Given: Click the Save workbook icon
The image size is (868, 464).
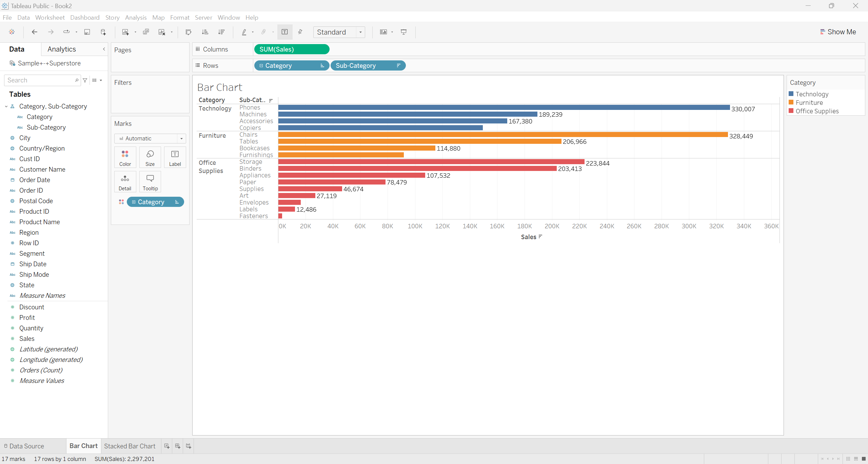Looking at the screenshot, I should (87, 32).
